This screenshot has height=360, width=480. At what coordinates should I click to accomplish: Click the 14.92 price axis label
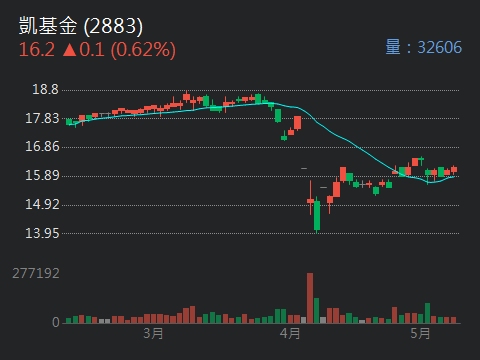(x=42, y=204)
